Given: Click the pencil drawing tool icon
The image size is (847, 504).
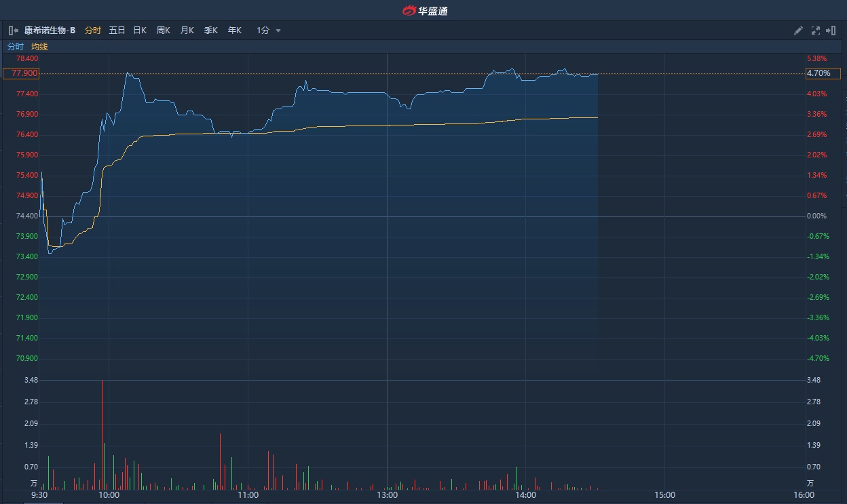Looking at the screenshot, I should [x=799, y=31].
